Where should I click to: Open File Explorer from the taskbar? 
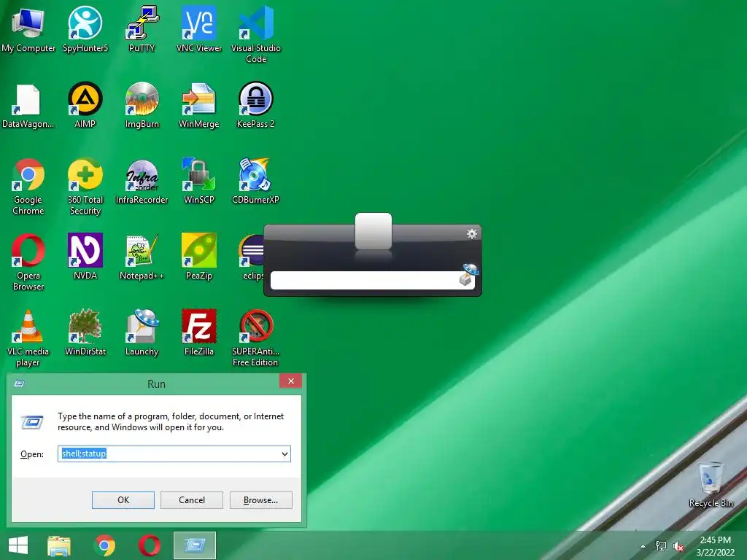coord(58,545)
